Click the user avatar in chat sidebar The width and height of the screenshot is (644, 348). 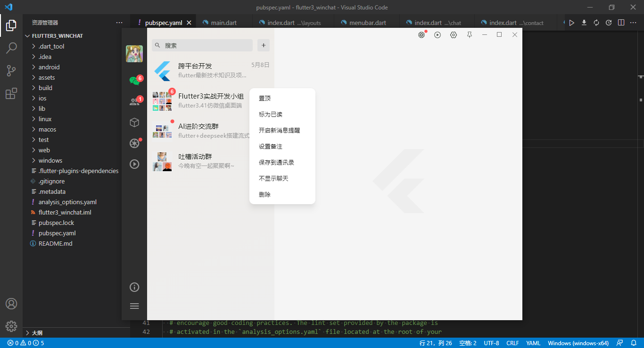pos(134,54)
